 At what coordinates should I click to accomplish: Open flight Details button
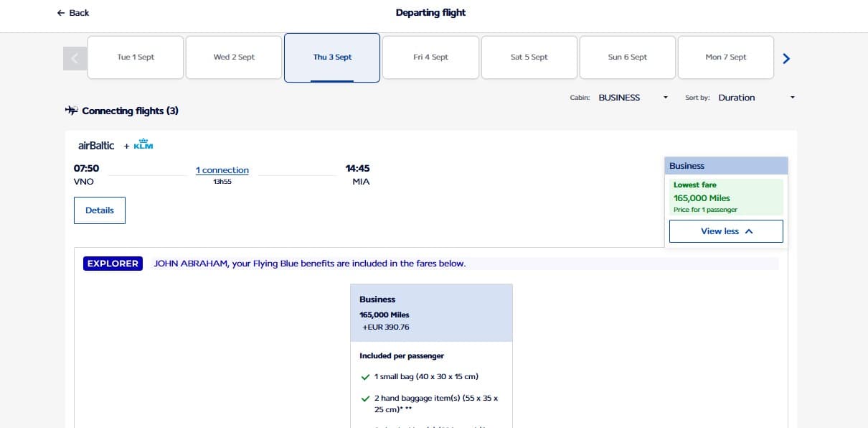pos(100,210)
